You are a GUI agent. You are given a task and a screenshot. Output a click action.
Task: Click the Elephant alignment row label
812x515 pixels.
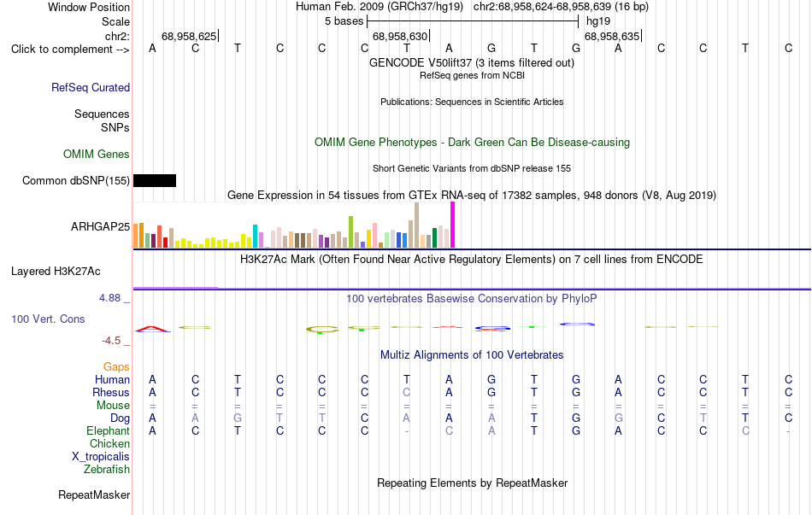click(108, 431)
